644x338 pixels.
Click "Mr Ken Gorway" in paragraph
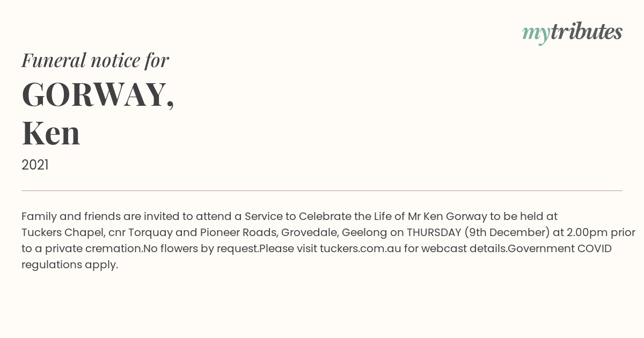point(448,216)
